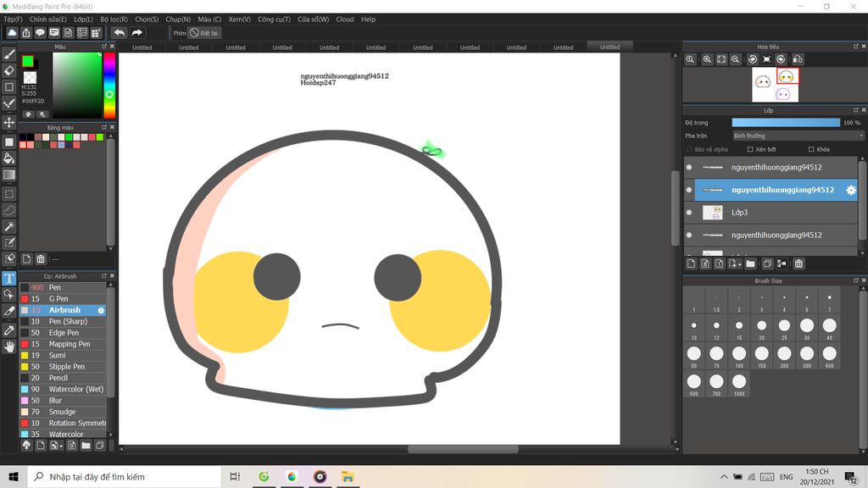Click the Windows taskbar search box
The height and width of the screenshot is (488, 868).
(x=124, y=476)
